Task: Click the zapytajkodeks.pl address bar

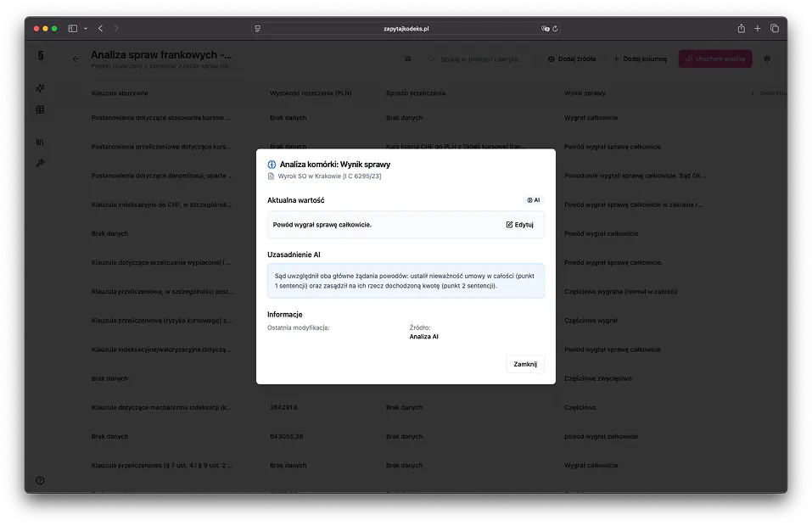Action: click(406, 28)
